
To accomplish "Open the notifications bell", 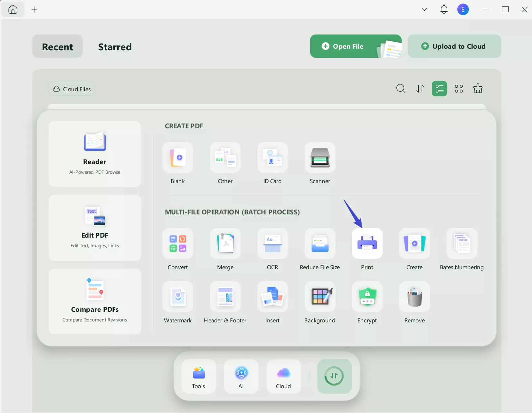I will tap(444, 9).
